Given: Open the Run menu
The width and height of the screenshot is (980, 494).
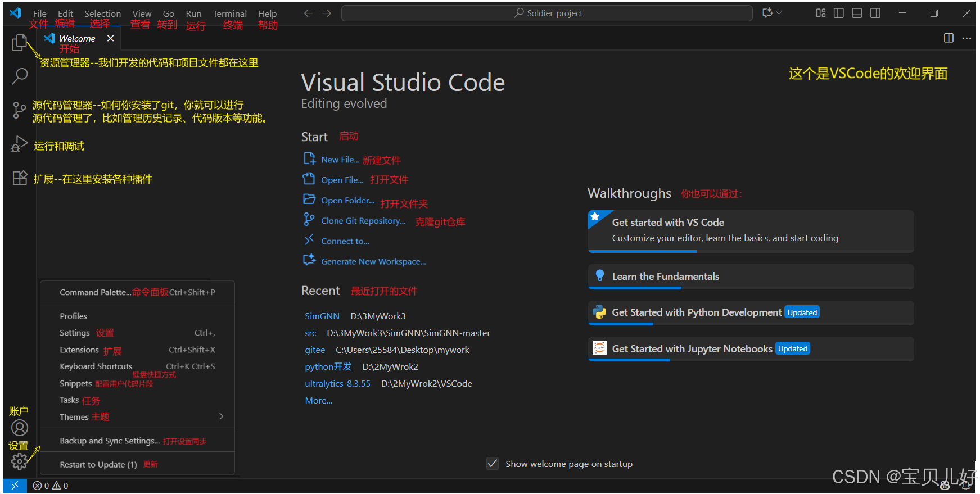Looking at the screenshot, I should (193, 13).
